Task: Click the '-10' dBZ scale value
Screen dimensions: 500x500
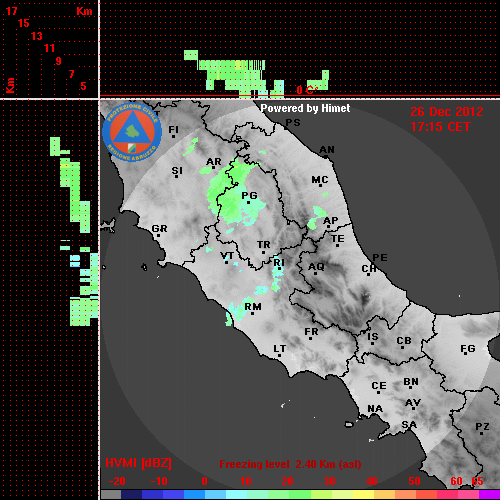Action: (x=159, y=481)
